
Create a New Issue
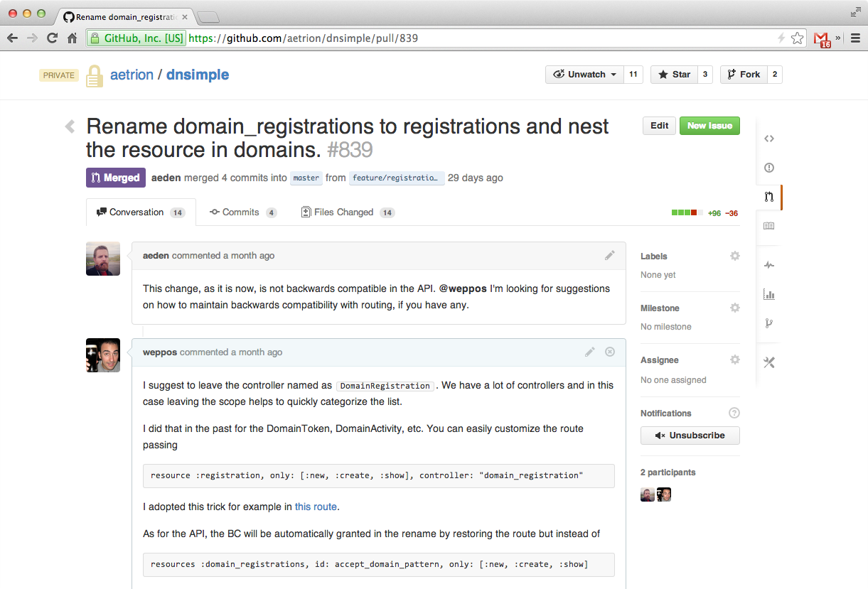click(x=709, y=126)
